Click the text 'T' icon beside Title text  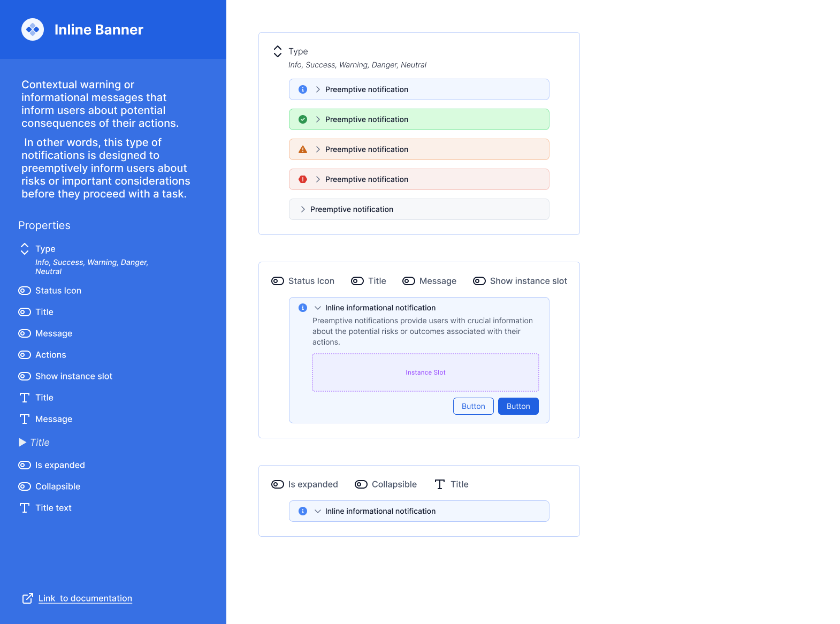click(25, 508)
